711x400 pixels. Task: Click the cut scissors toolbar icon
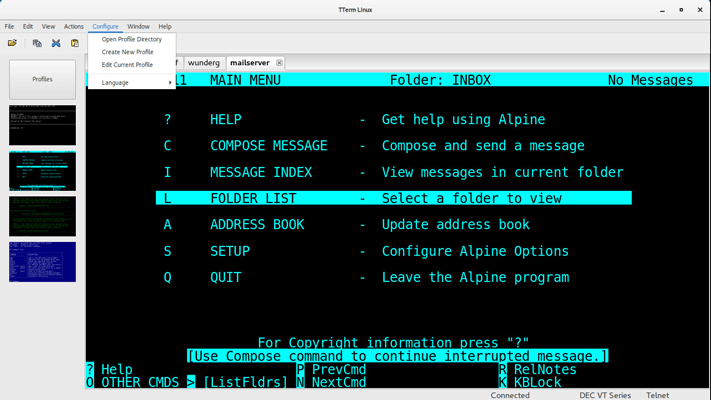[x=56, y=43]
